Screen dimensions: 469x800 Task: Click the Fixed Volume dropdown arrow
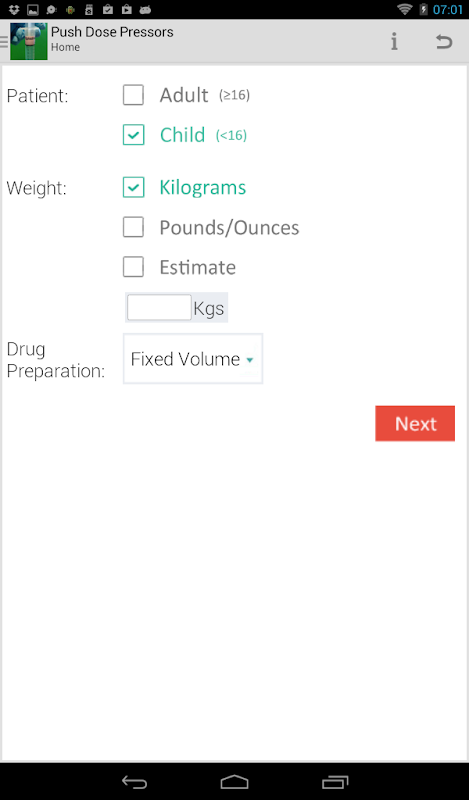pyautogui.click(x=250, y=360)
